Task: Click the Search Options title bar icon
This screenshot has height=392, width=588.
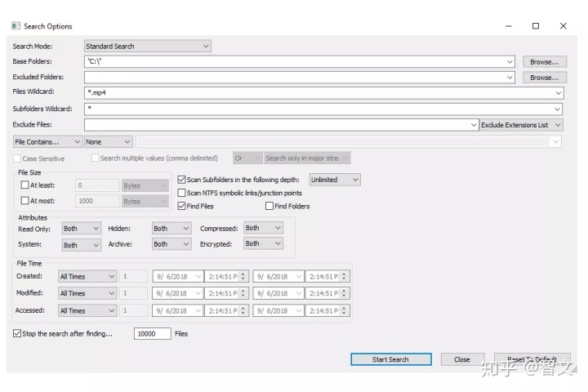Action: 16,26
